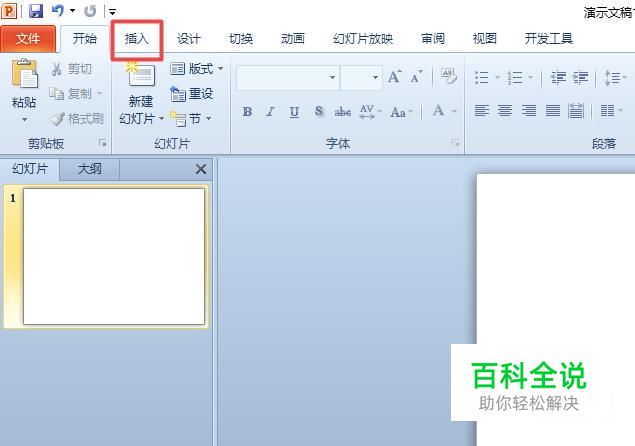635x446 pixels.
Task: Click the Font Color A button
Action: pos(438,111)
